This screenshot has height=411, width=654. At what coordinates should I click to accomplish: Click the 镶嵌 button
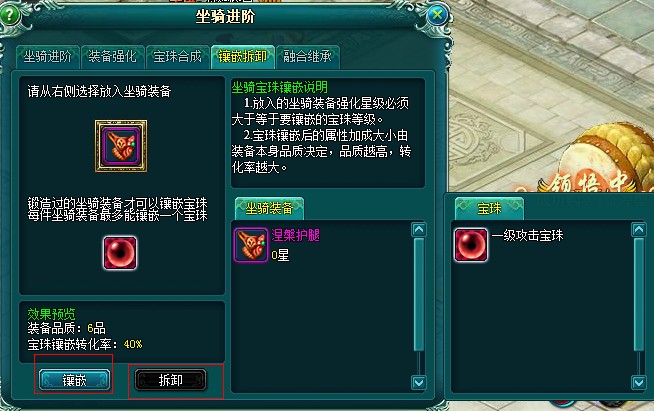[75, 380]
